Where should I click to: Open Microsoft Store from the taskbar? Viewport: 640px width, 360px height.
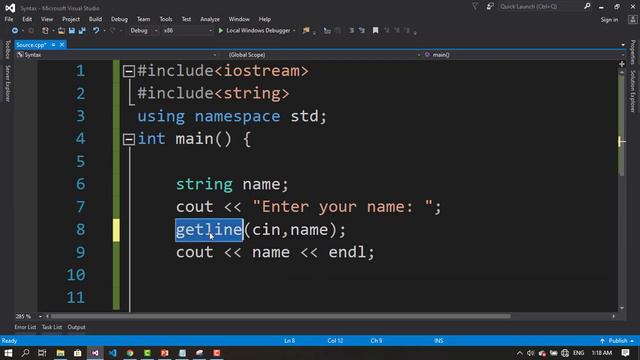click(x=78, y=353)
